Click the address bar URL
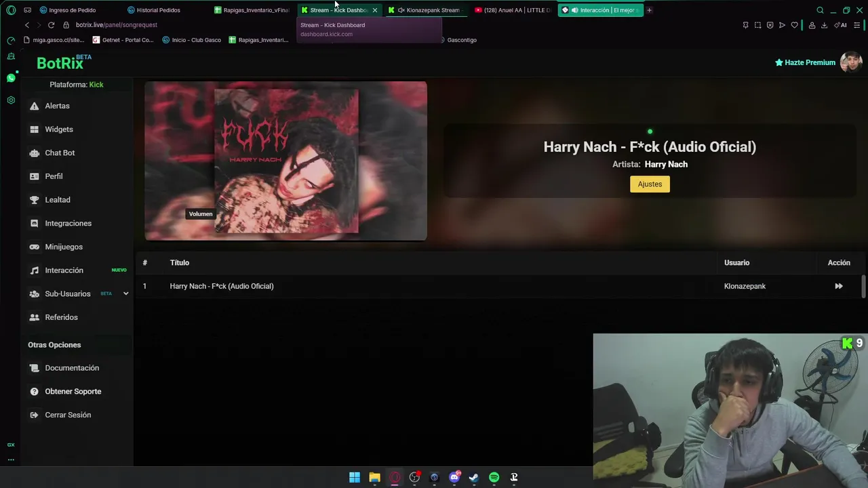The height and width of the screenshot is (488, 868). point(117,25)
